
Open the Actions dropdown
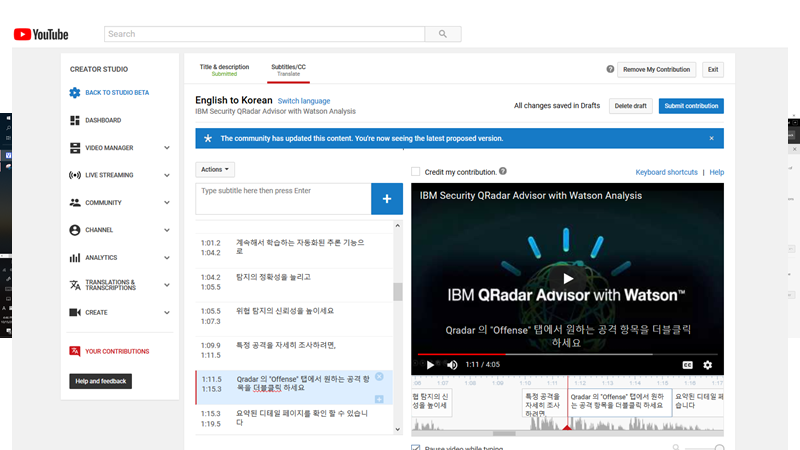click(x=215, y=169)
